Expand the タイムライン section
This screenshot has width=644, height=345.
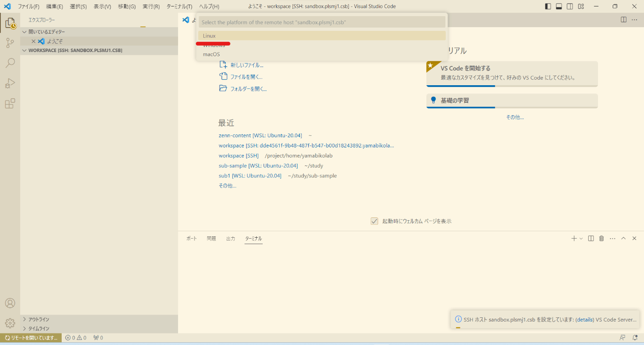tap(99, 328)
